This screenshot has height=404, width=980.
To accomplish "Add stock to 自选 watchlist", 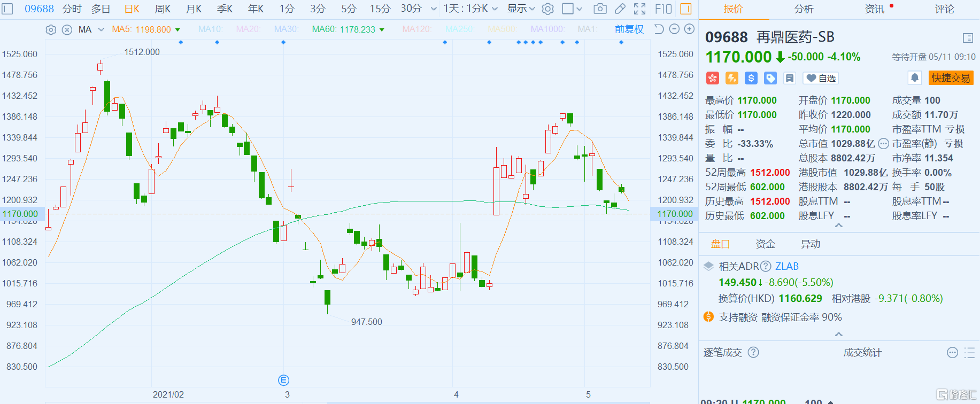I will (x=821, y=79).
